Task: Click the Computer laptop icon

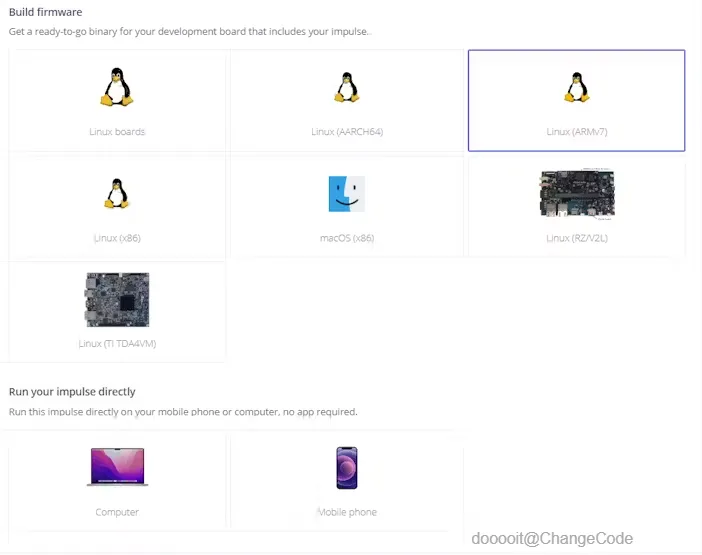Action: [117, 467]
